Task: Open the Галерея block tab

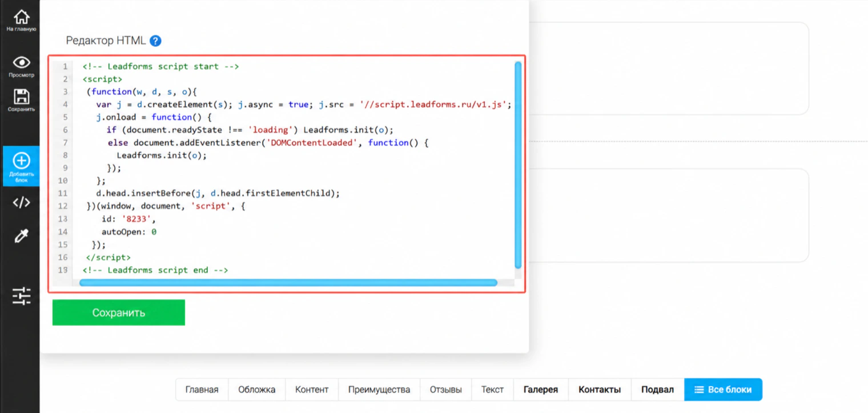Action: [x=541, y=390]
